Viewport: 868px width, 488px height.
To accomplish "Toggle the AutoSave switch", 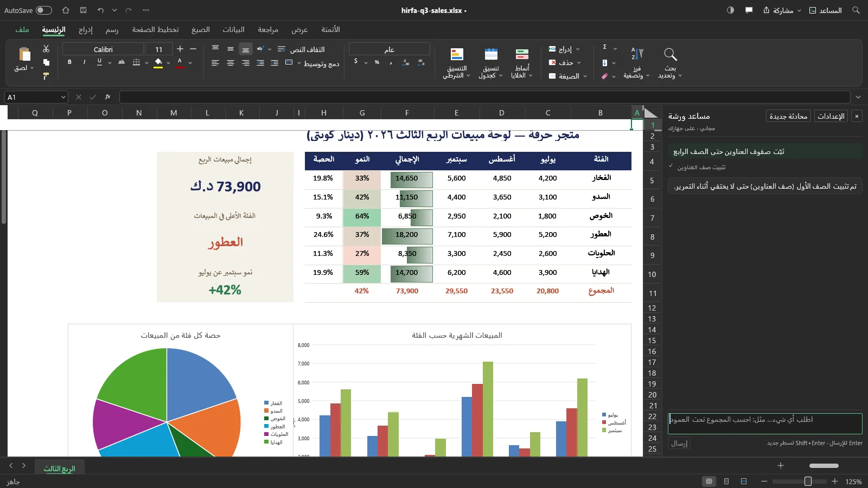I will click(x=44, y=10).
